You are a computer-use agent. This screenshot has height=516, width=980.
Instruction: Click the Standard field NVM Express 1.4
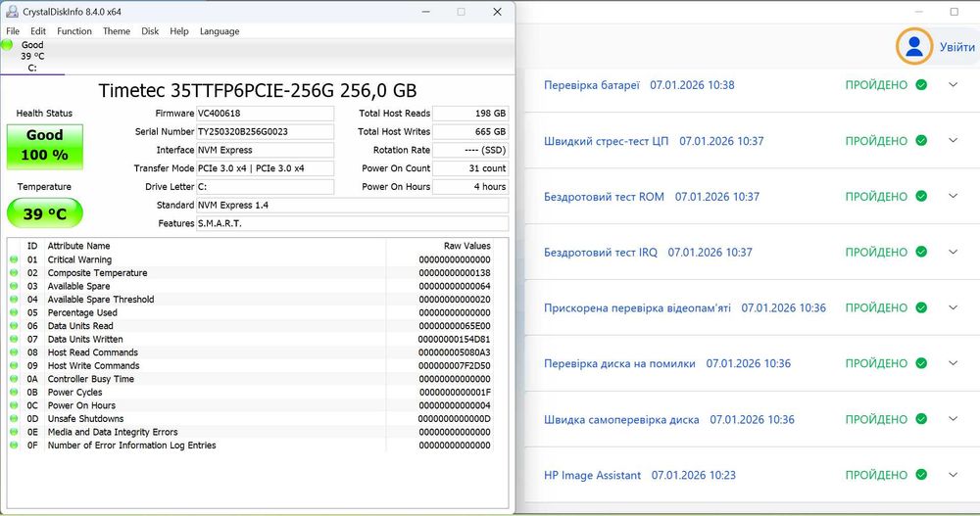[x=353, y=205]
